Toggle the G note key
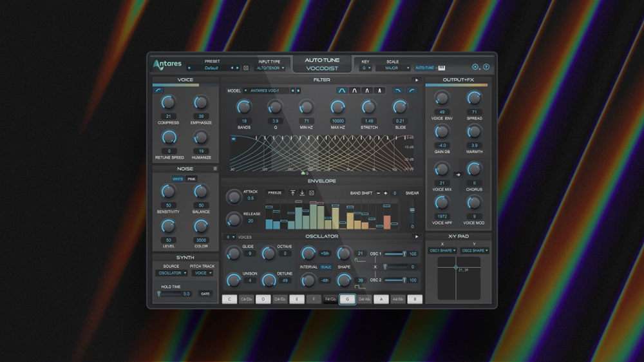This screenshot has height=362, width=644. [x=347, y=299]
